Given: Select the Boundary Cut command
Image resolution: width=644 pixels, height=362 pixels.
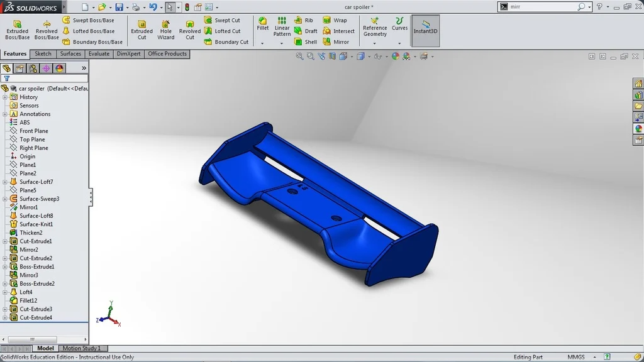Looking at the screenshot, I should point(231,41).
